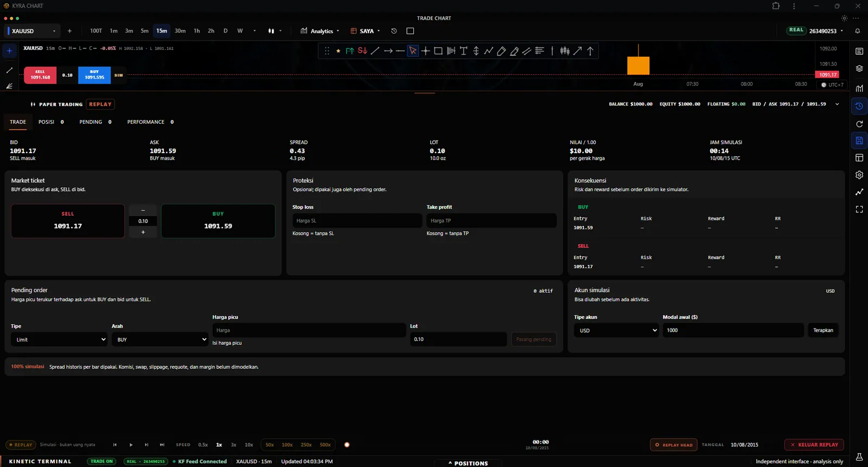The width and height of the screenshot is (868, 467).
Task: Switch to the PERFORMANCE tab
Action: (150, 122)
